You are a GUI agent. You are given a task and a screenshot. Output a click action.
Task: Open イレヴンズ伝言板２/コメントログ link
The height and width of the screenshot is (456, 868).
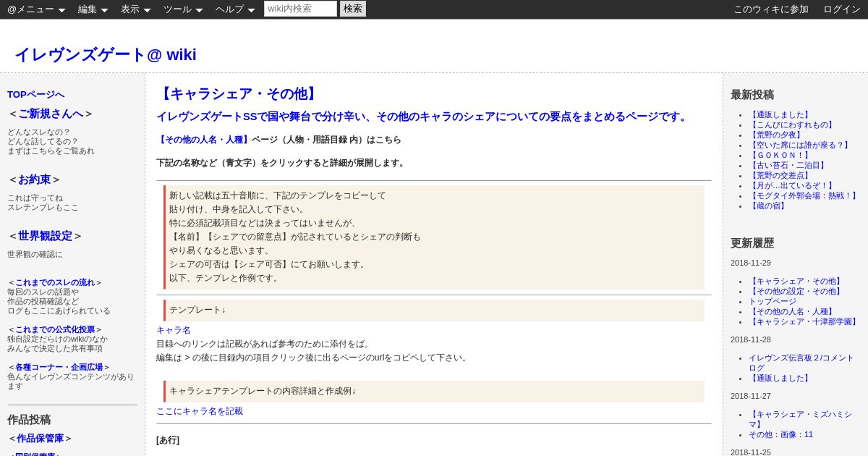tap(801, 363)
